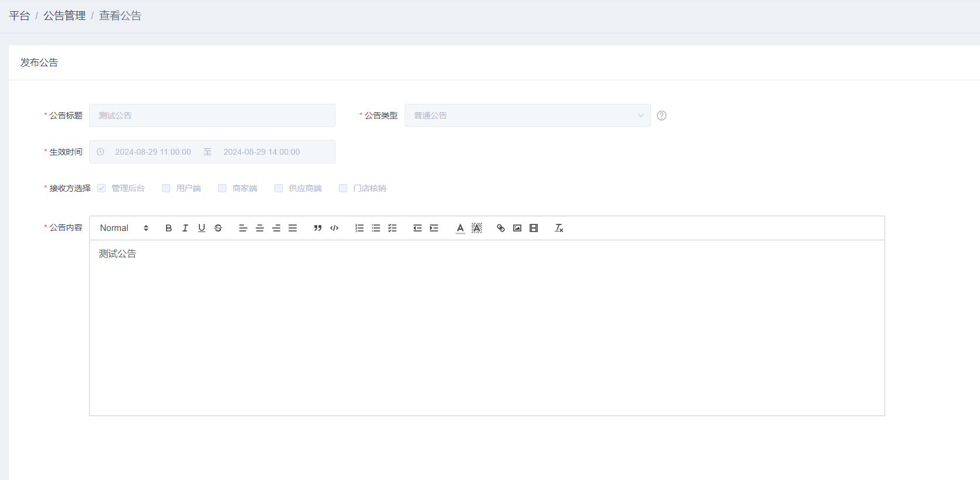Apply italic style in editor toolbar

point(185,228)
